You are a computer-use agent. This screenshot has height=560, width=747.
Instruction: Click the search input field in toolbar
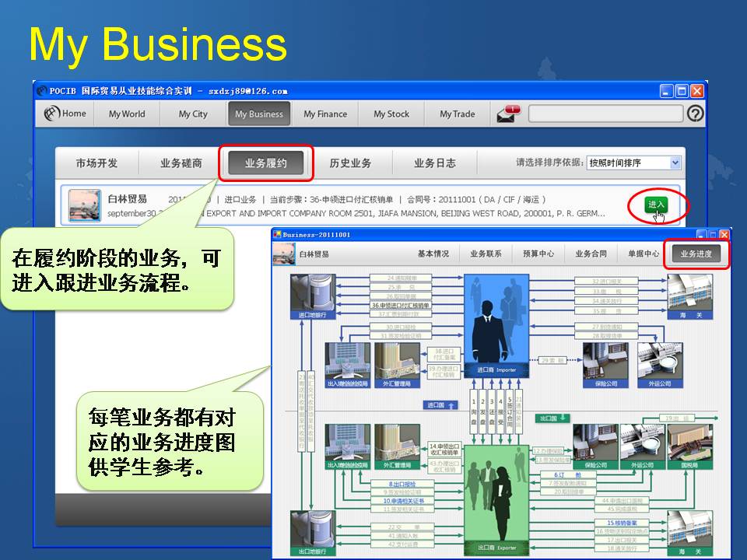click(605, 114)
